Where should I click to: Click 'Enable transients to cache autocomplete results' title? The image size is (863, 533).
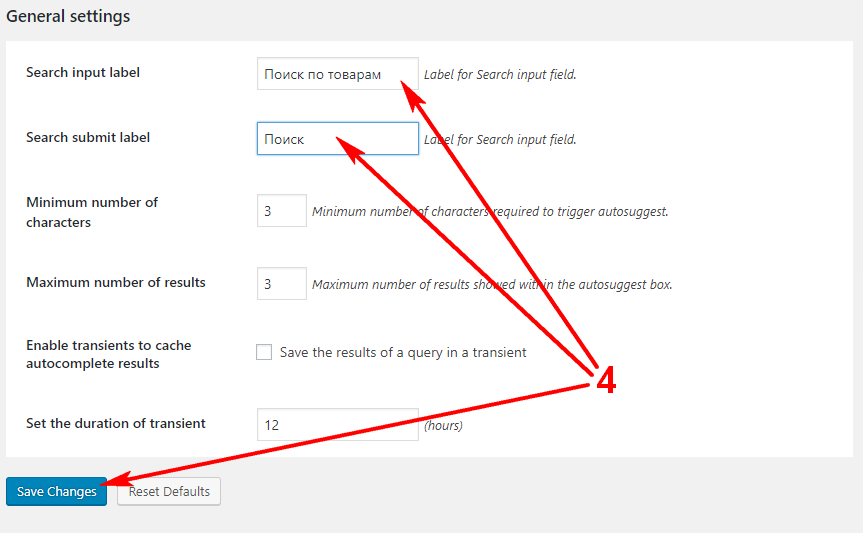pyautogui.click(x=108, y=354)
